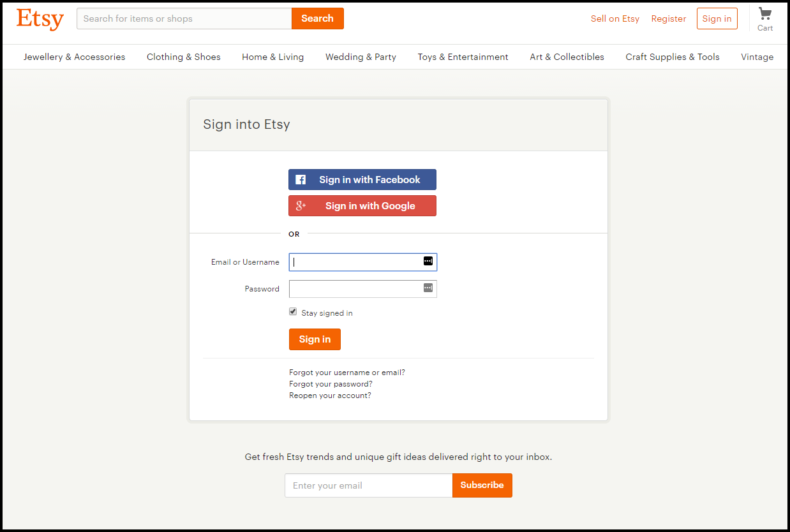Click the top-bar Search button
This screenshot has width=790, height=532.
(x=317, y=18)
